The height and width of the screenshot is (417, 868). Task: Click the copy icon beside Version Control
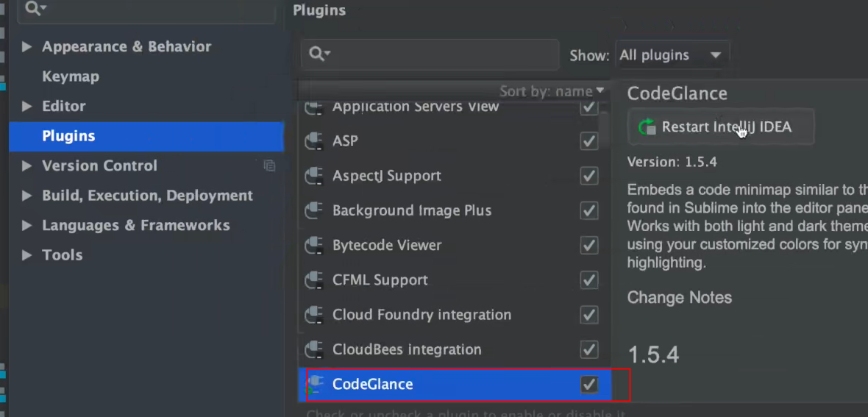click(269, 165)
